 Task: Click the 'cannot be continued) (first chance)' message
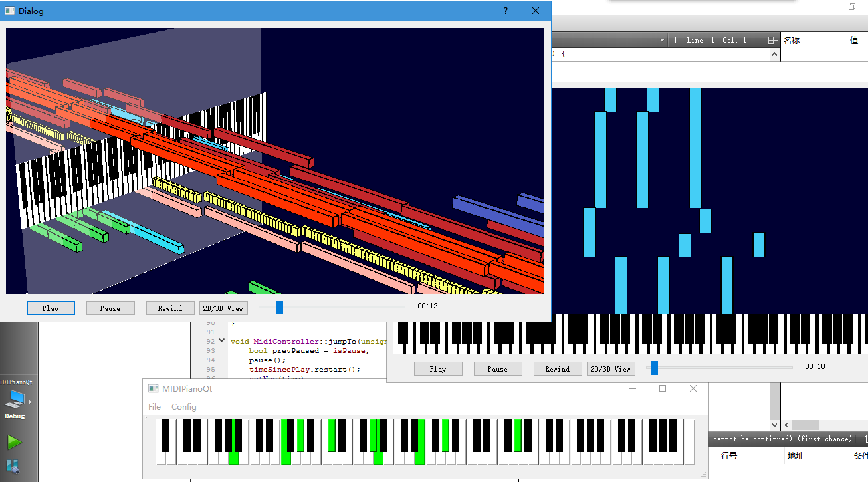[x=782, y=439]
